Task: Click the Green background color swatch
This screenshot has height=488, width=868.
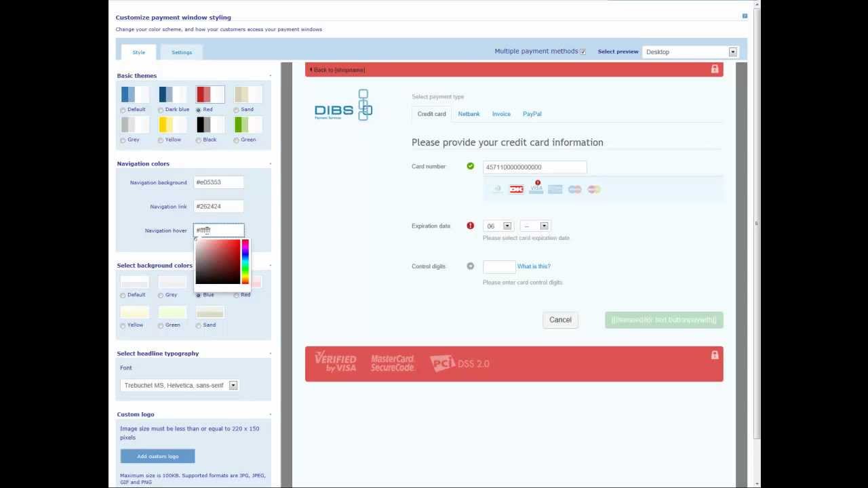Action: (x=172, y=312)
